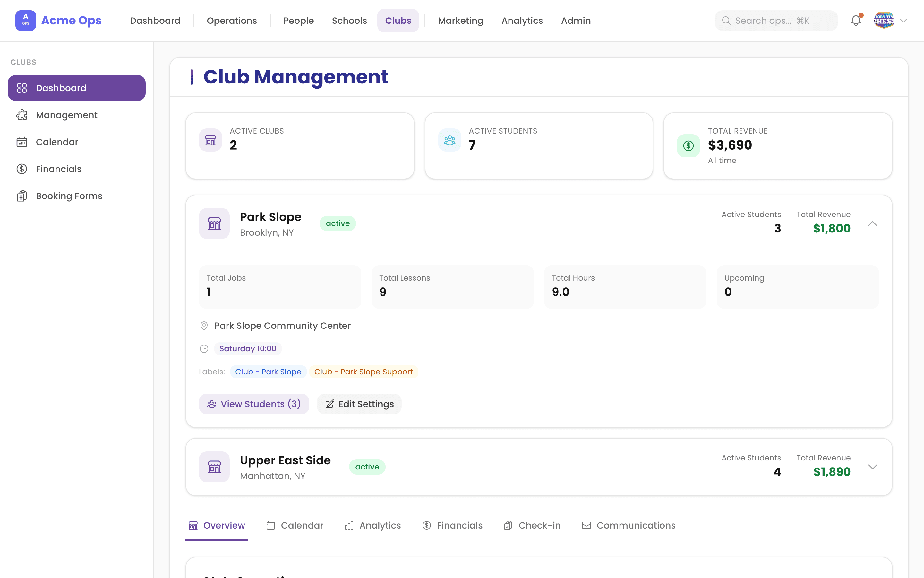The width and height of the screenshot is (924, 578).
Task: Click the Booking Forms clipboard icon
Action: pos(22,196)
